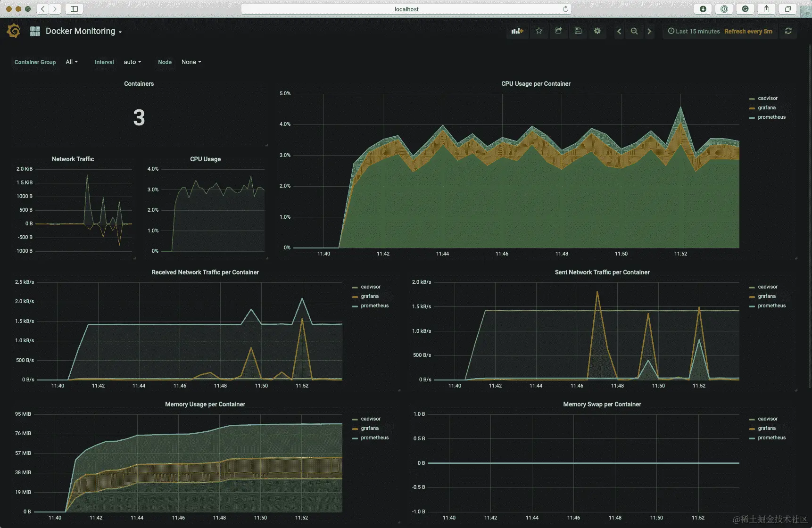Screen dimensions: 812x528
Task: Show Safari downloads icon
Action: (x=703, y=9)
